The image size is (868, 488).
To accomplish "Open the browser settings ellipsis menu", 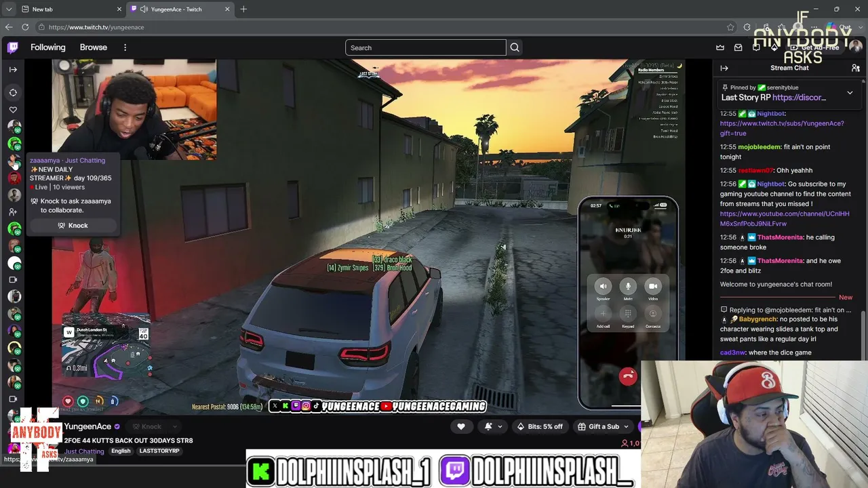I will click(814, 27).
